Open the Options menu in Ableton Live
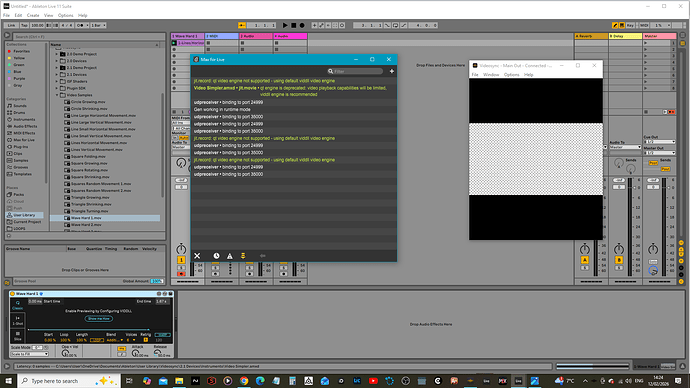The width and height of the screenshot is (690, 388). click(66, 15)
